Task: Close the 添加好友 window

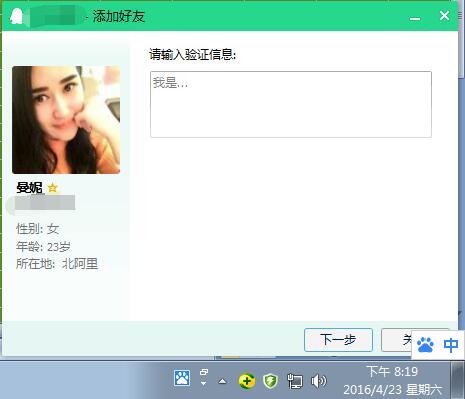Action: point(444,15)
